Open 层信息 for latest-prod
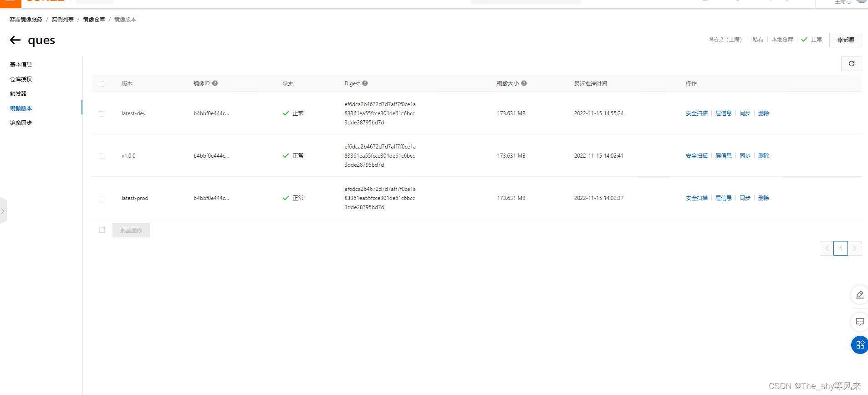Viewport: 868px width, 395px height. click(724, 198)
